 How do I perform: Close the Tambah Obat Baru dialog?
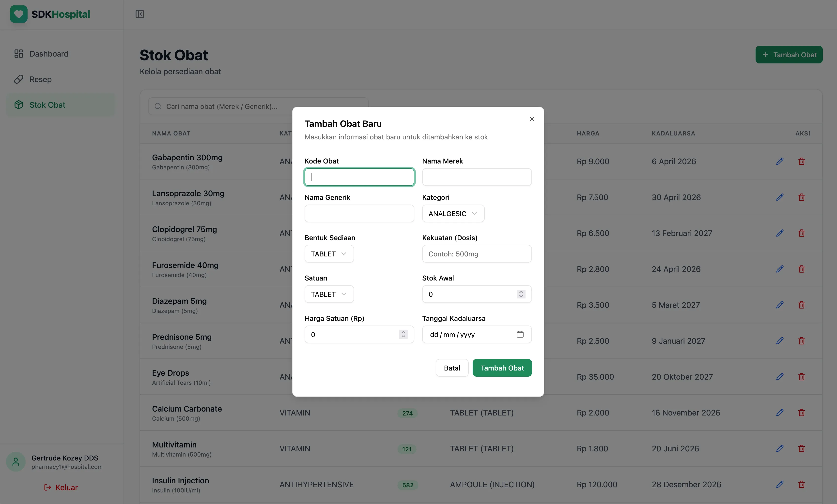coord(532,119)
